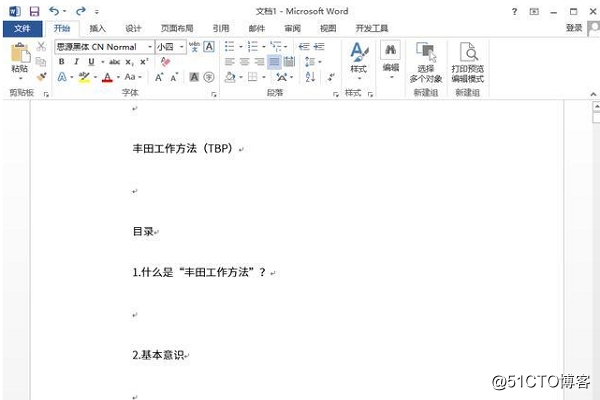Open the Font dialog launcher
This screenshot has width=600, height=400.
tap(214, 94)
